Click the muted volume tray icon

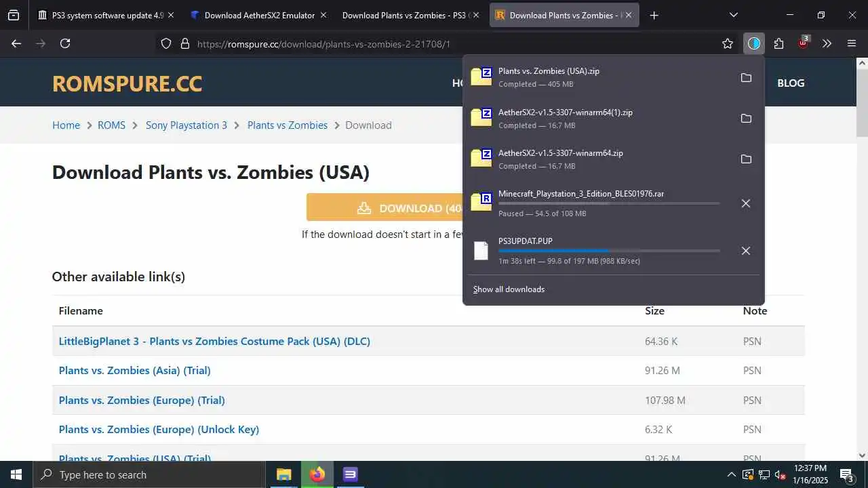tap(780, 474)
